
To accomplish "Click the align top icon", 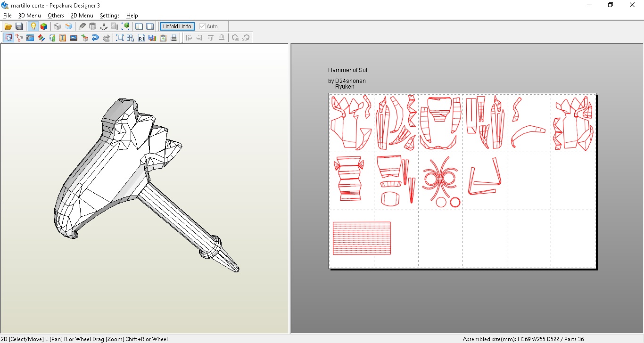I will [210, 38].
